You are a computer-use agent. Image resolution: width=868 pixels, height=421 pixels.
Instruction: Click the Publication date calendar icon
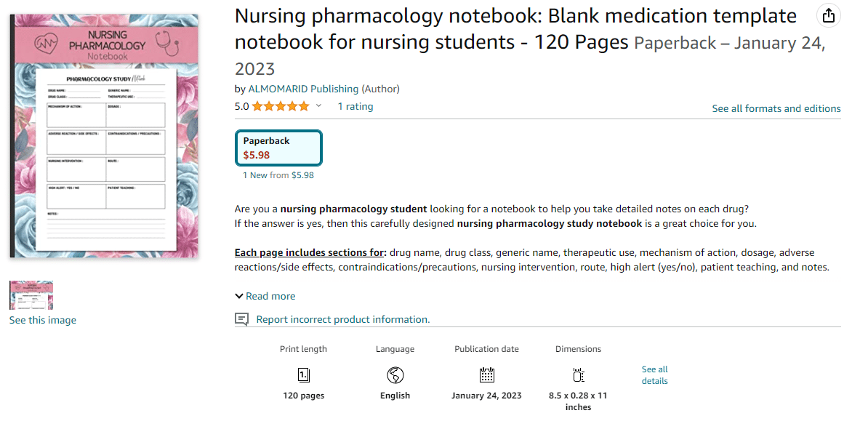486,375
